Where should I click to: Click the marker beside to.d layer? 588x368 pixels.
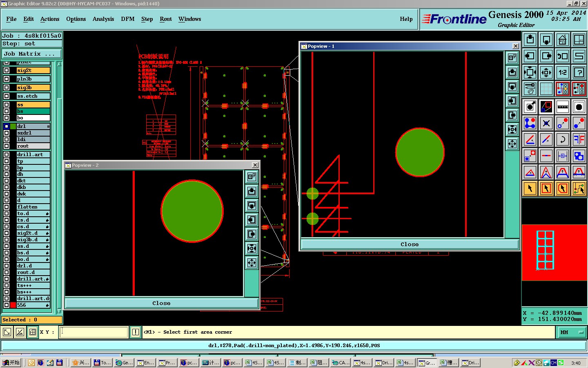coord(47,213)
